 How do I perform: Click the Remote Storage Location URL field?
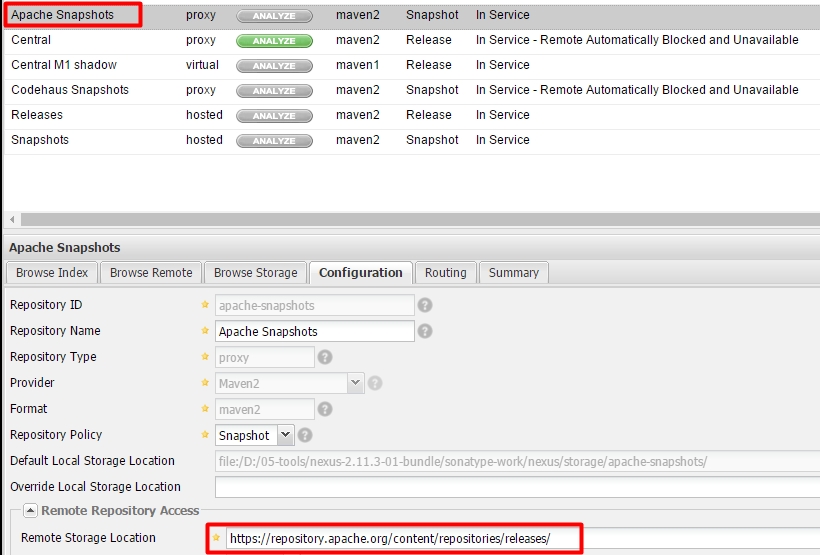pyautogui.click(x=523, y=538)
